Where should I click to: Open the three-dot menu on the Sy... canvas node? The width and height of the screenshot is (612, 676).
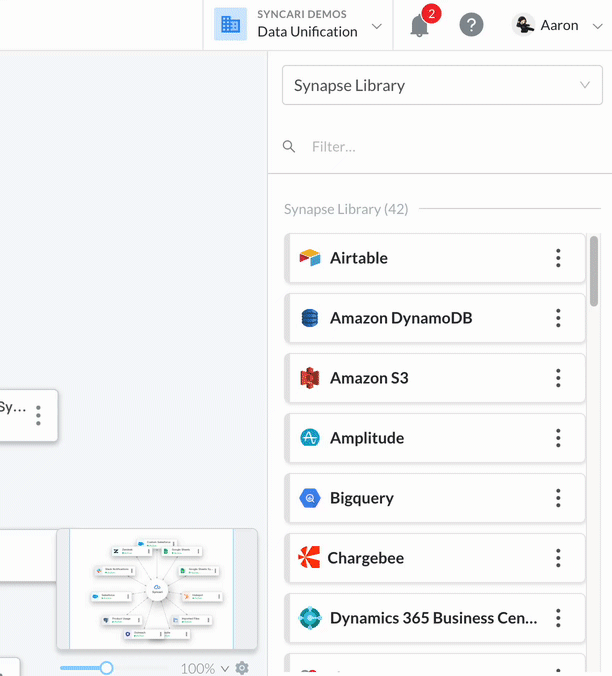point(38,415)
